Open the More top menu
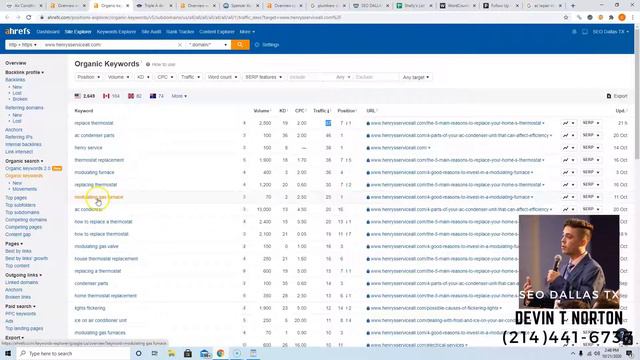 tap(247, 32)
